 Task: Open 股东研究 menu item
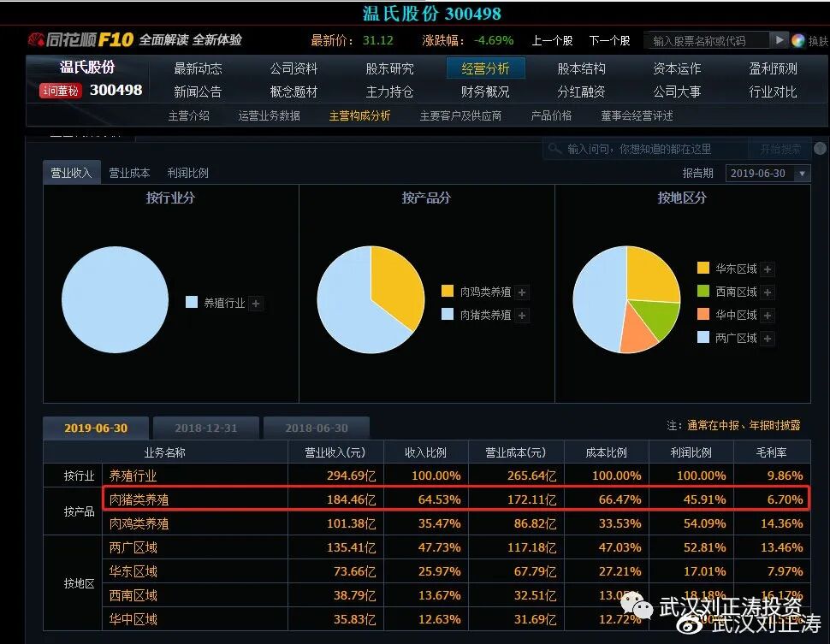[x=389, y=68]
